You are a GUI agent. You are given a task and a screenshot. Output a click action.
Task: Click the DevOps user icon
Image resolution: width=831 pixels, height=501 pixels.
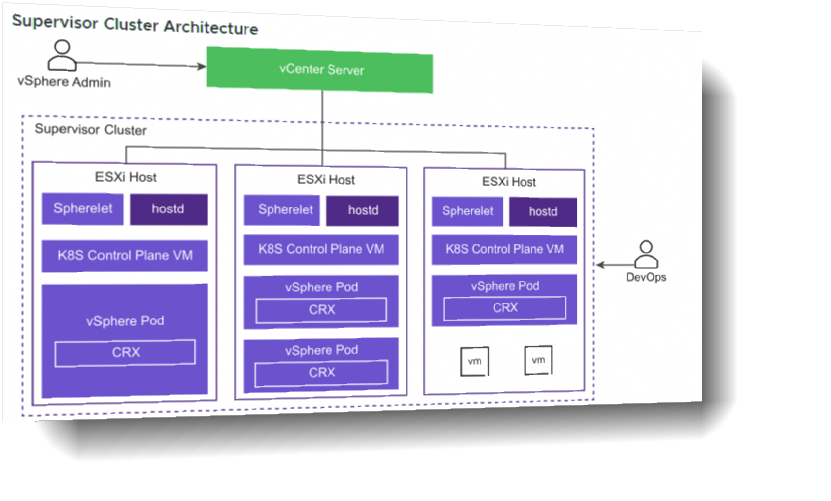coord(646,254)
